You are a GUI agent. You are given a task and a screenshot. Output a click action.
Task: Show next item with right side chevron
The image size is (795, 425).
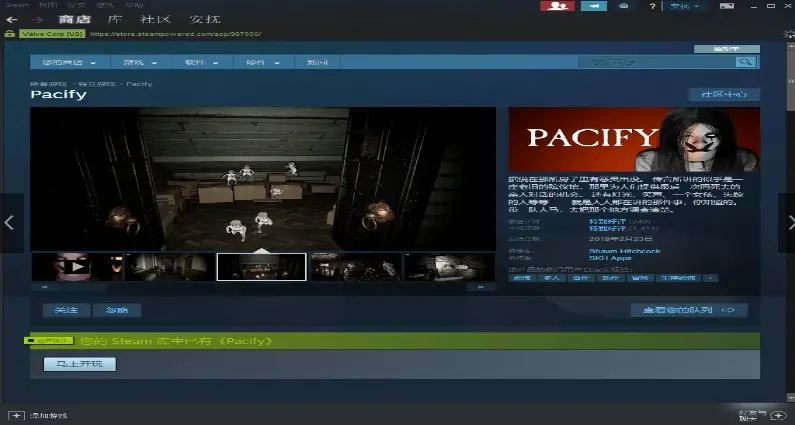tap(789, 222)
